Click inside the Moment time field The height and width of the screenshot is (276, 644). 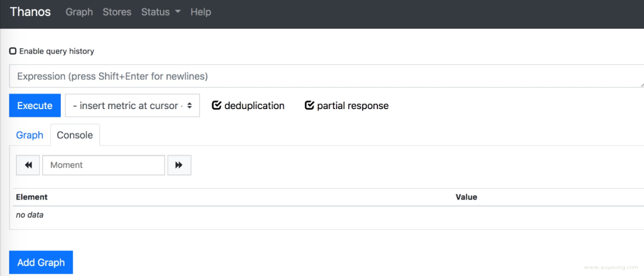pos(103,165)
